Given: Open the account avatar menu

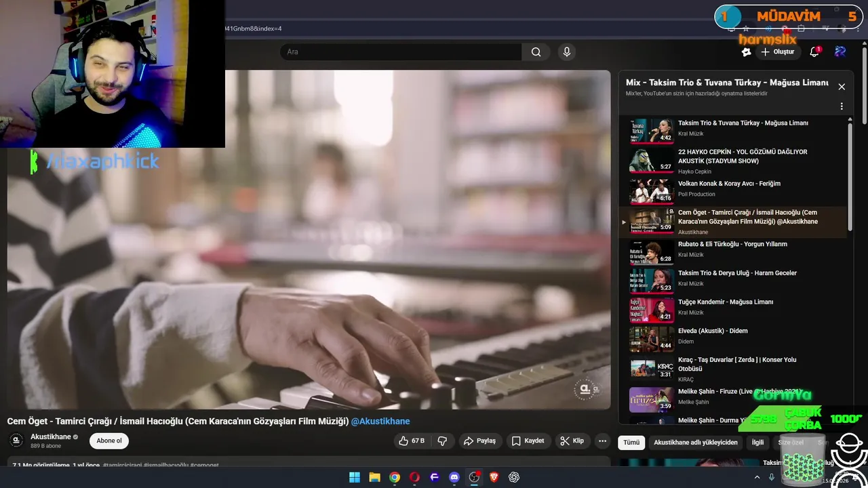Looking at the screenshot, I should [x=840, y=52].
